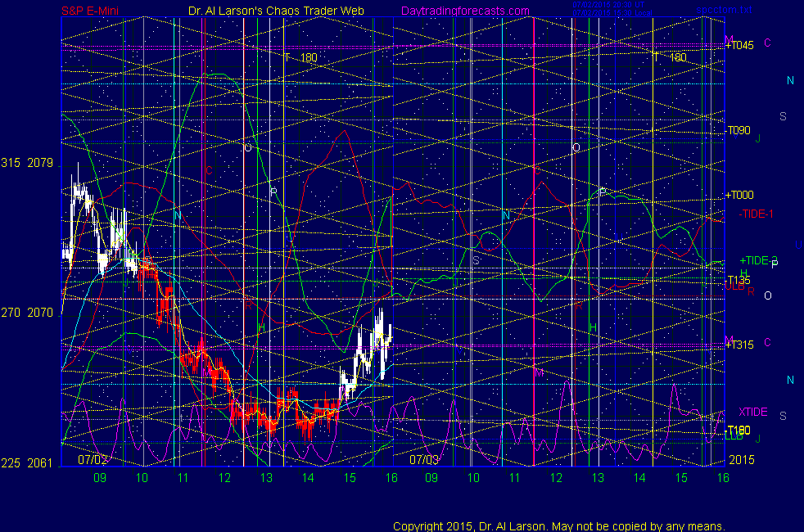Select the red '-TIDE-1' legend label

(x=756, y=214)
